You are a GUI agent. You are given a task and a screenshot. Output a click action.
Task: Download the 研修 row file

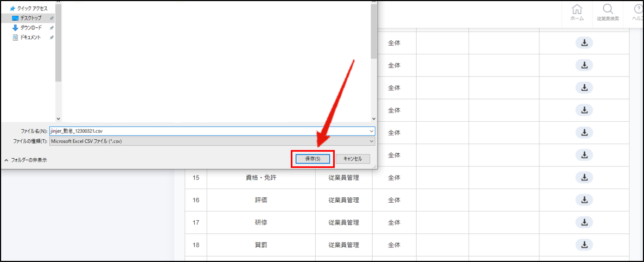[584, 222]
